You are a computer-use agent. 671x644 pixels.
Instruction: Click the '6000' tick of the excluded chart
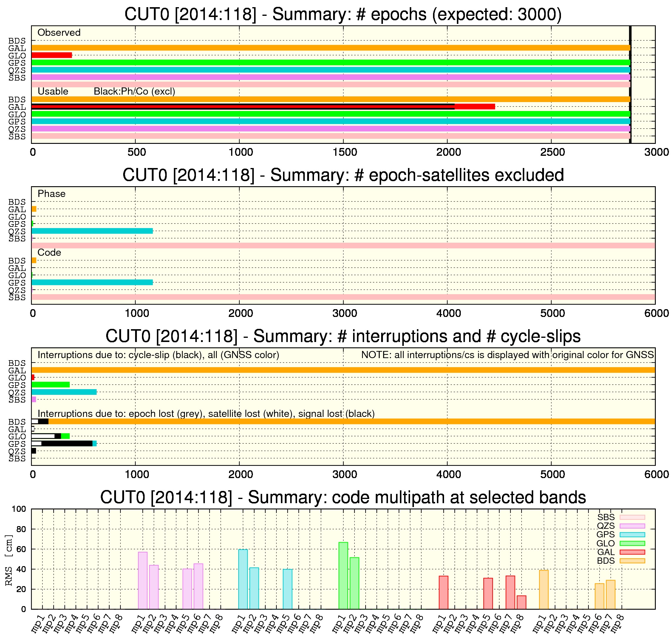coord(657,313)
